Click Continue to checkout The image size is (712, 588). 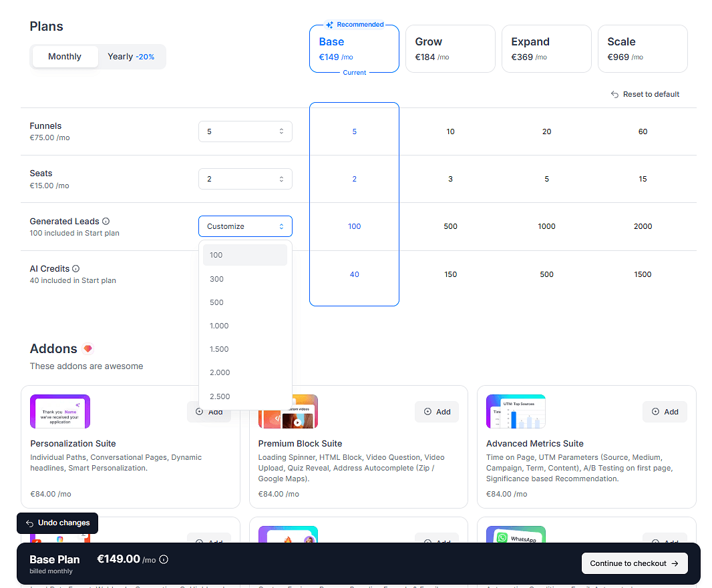click(635, 563)
